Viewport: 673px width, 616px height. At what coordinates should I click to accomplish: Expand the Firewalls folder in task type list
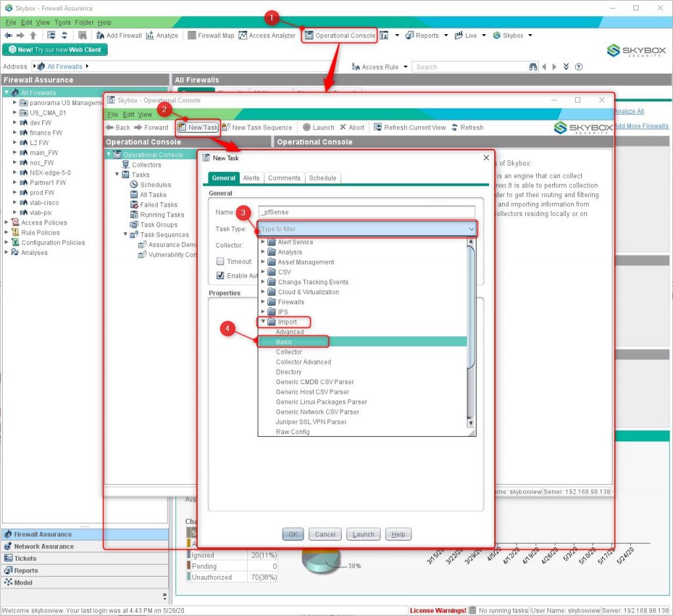pyautogui.click(x=263, y=302)
